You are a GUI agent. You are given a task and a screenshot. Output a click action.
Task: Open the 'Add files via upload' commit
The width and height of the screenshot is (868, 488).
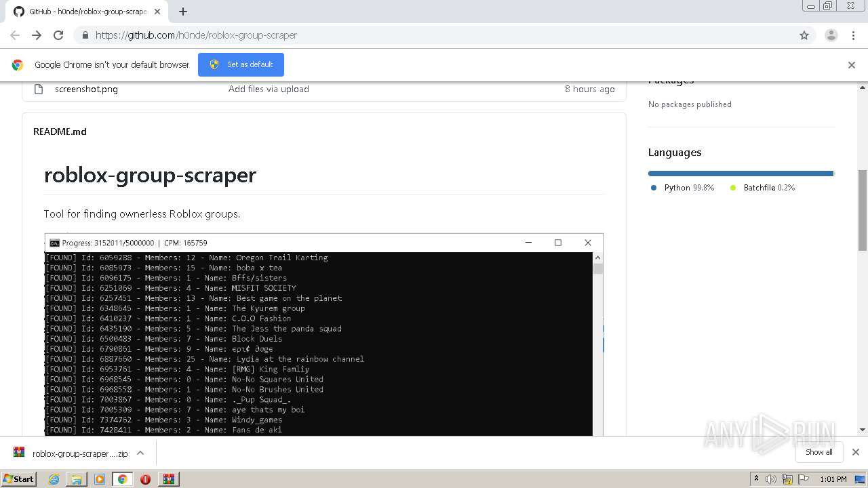point(269,89)
